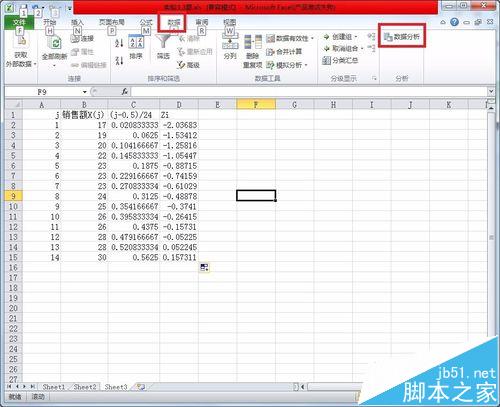Click 分类汇总 (Subtotal) button
This screenshot has width=500, height=407.
click(340, 60)
